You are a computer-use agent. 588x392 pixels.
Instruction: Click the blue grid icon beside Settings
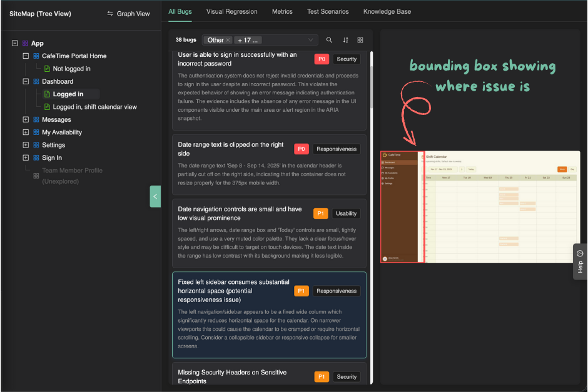(36, 145)
